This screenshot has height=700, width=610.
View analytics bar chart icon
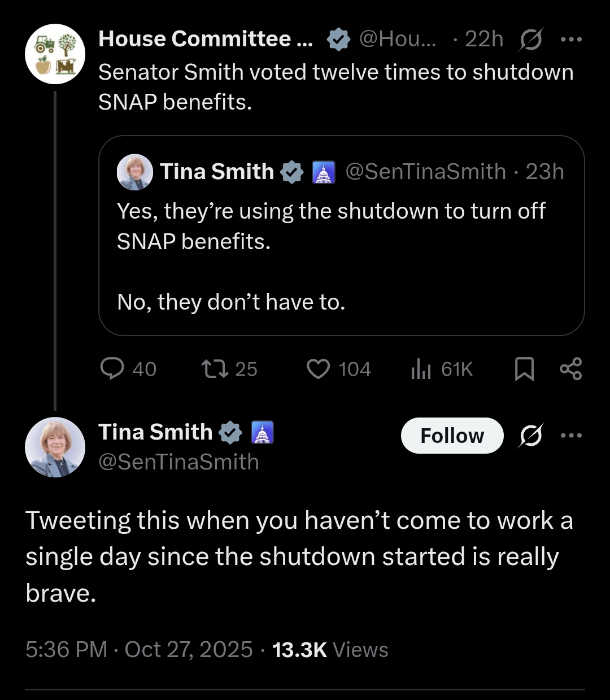point(421,369)
